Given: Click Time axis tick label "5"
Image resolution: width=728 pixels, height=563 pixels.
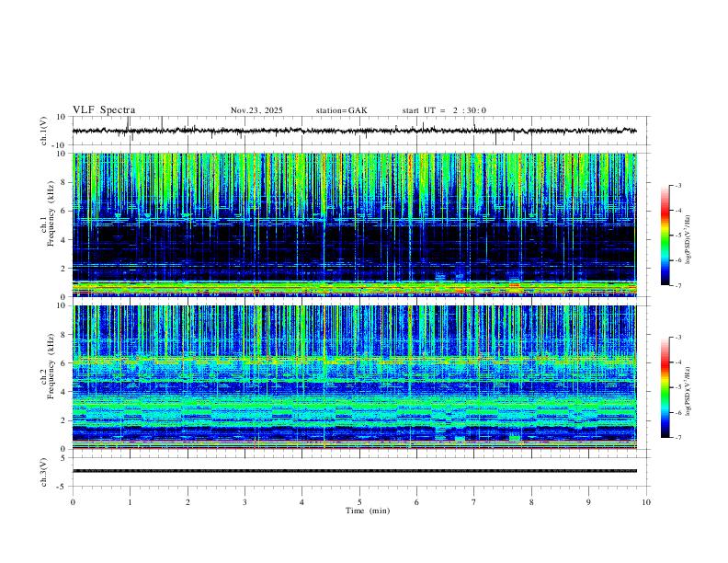Looking at the screenshot, I should 359,502.
